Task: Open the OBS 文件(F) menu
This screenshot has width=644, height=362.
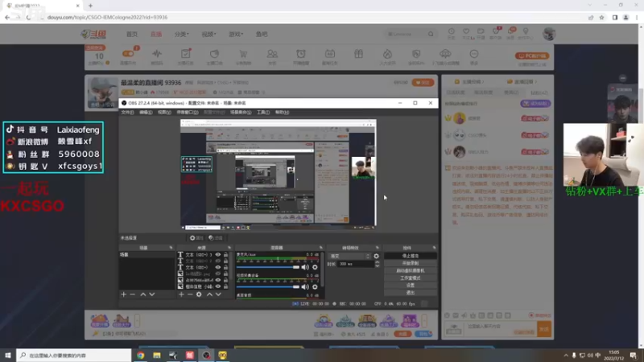Action: [128, 112]
